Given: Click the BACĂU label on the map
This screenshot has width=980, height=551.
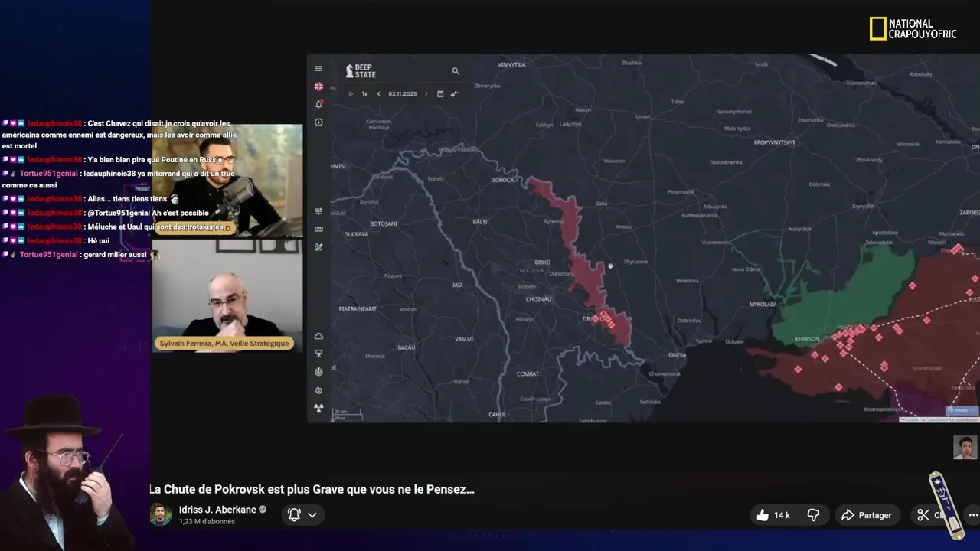Looking at the screenshot, I should pos(407,347).
